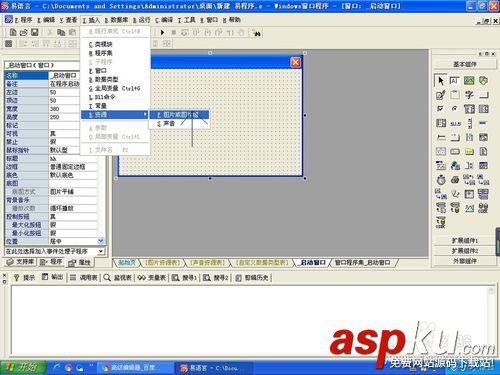Open the 图片资源表 editor tab
The image size is (500, 375).
[x=162, y=263]
